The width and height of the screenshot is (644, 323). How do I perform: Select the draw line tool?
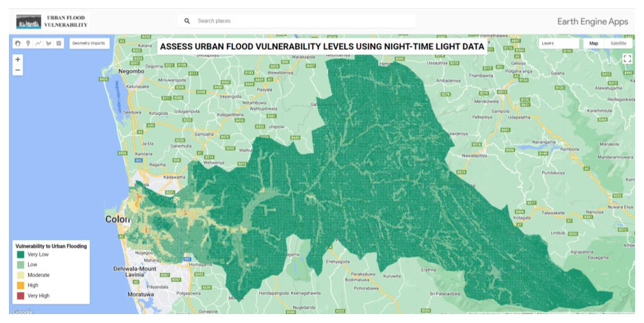tap(38, 43)
